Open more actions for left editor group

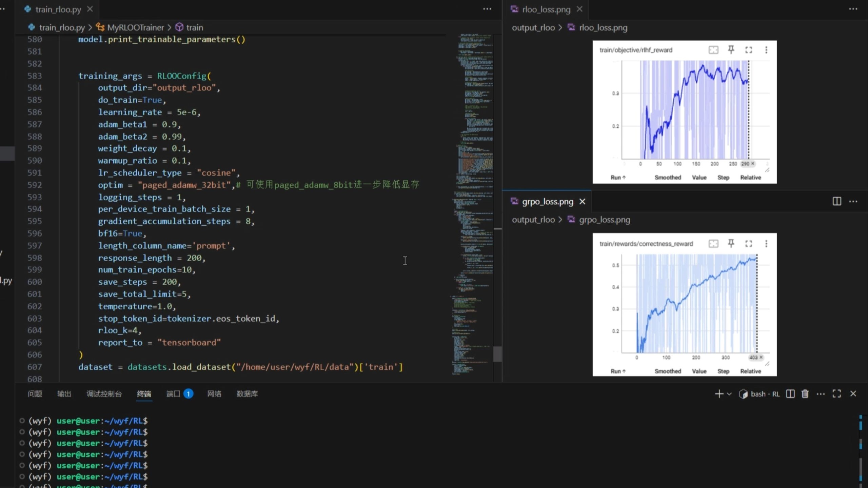(487, 9)
